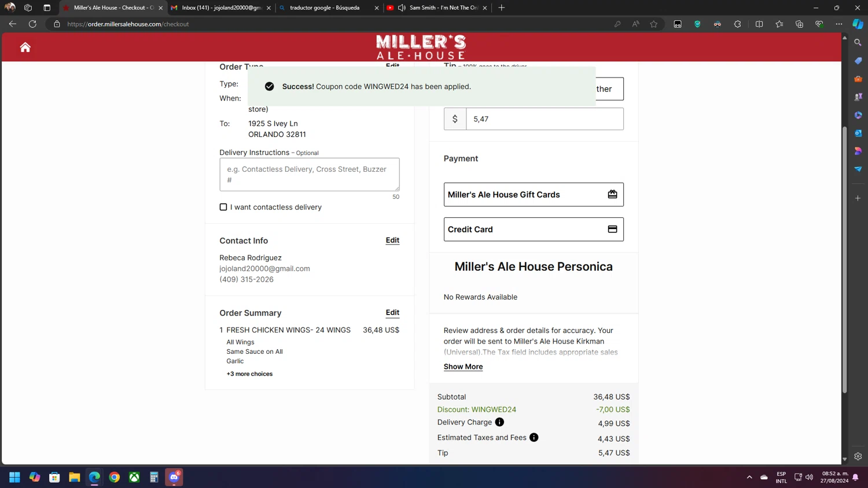Open the Collections icon in toolbar
The height and width of the screenshot is (488, 868).
pos(799,24)
